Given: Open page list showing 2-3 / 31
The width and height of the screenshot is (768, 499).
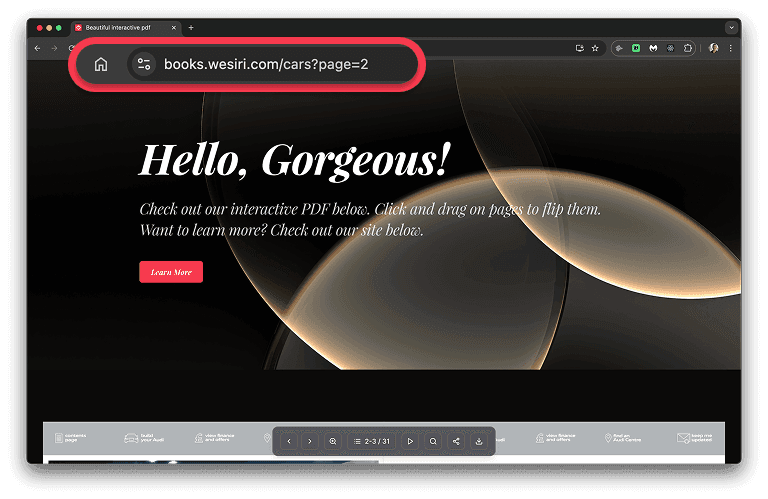Looking at the screenshot, I should click(372, 441).
